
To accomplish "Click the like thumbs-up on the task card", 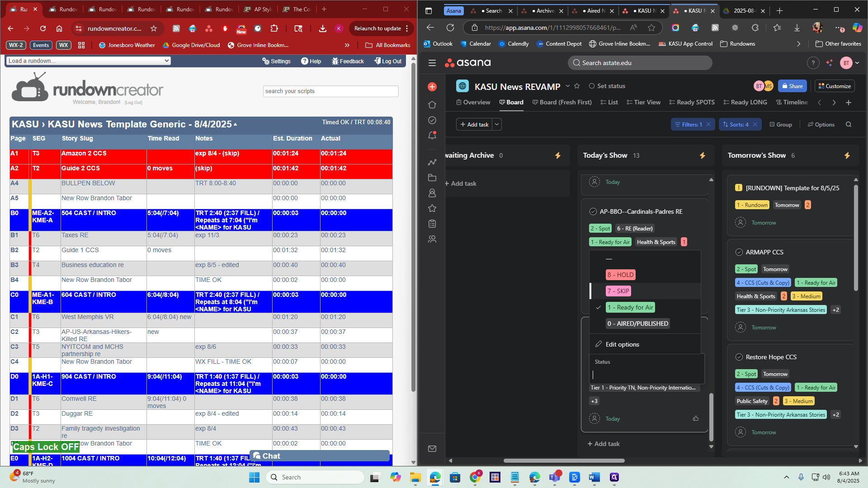I will 696,418.
